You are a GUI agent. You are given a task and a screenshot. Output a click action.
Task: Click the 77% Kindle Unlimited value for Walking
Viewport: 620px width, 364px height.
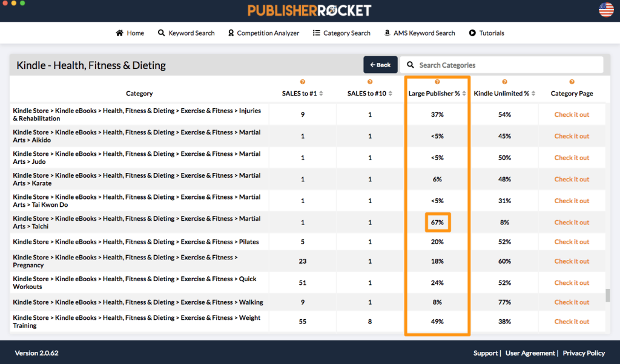(504, 302)
